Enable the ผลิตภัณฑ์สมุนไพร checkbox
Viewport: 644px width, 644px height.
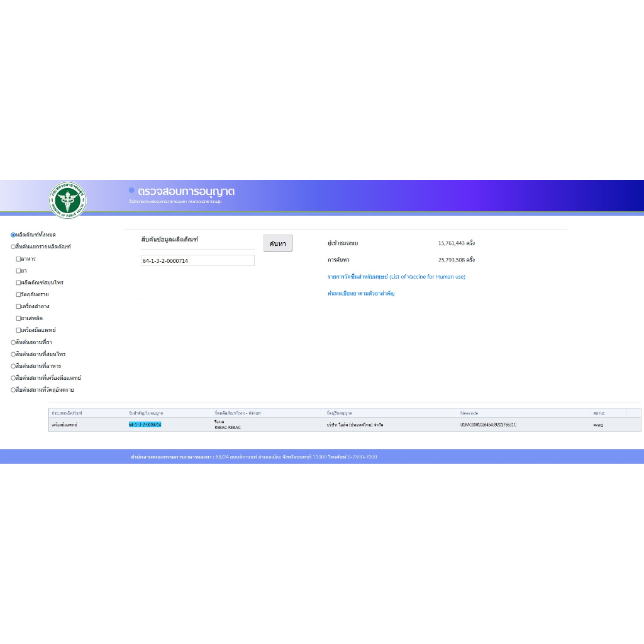click(19, 282)
